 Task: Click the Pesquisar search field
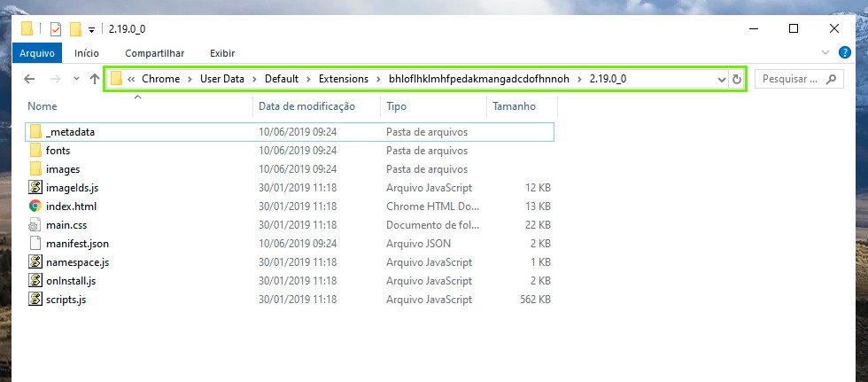pyautogui.click(x=790, y=80)
